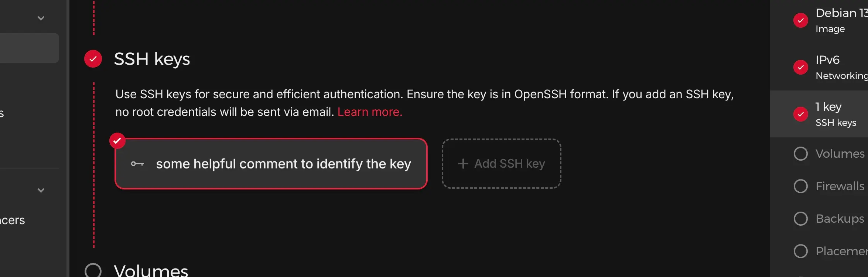Screen dimensions: 868x277
Task: Click the plus icon in Add SSH key
Action: [463, 163]
